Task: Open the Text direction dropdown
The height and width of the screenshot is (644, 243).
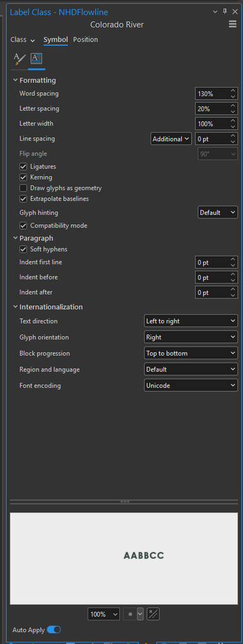Action: pyautogui.click(x=191, y=321)
